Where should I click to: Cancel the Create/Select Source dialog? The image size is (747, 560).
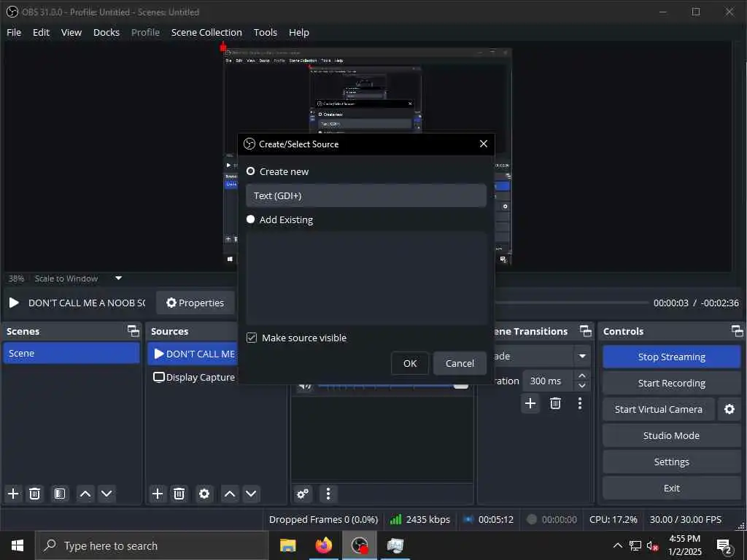point(460,363)
